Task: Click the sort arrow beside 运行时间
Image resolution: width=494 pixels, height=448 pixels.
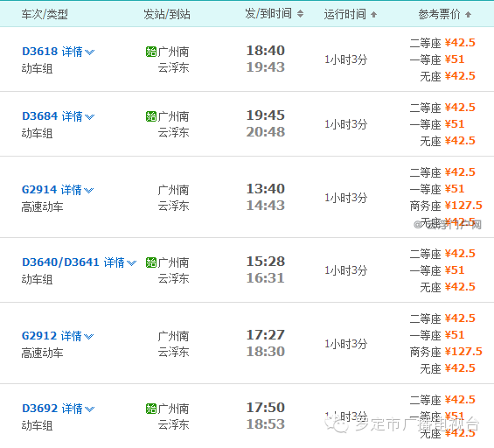Action: [x=373, y=14]
